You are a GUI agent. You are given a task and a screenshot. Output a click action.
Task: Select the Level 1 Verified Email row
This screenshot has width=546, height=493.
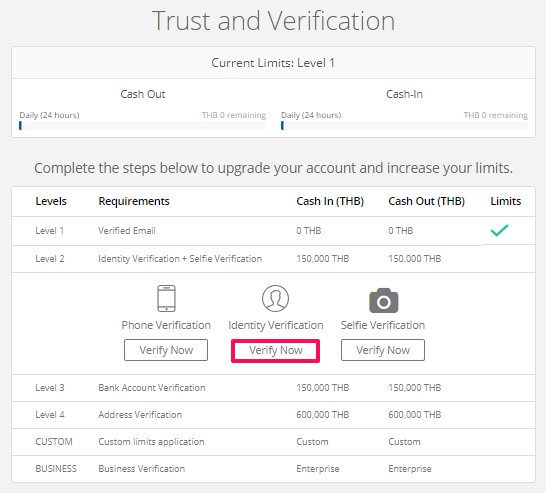pyautogui.click(x=273, y=231)
